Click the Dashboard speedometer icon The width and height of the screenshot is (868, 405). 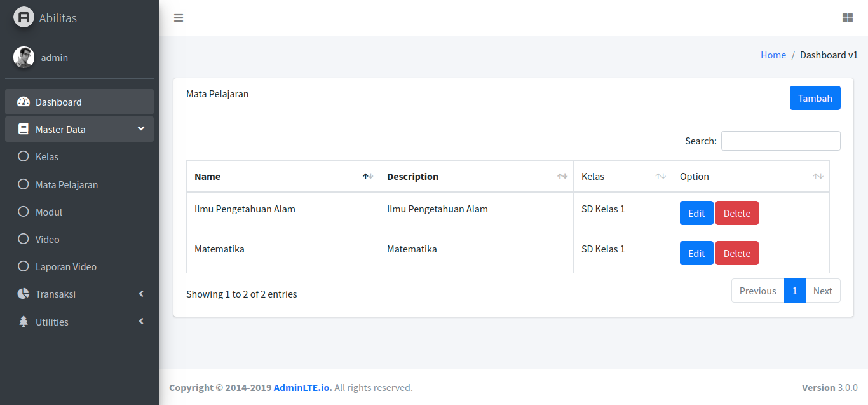click(24, 102)
